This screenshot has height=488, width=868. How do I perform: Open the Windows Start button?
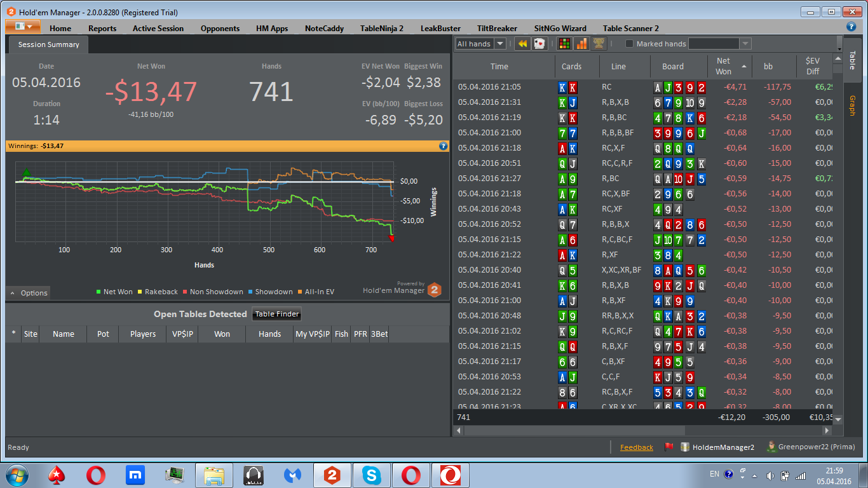click(x=17, y=475)
